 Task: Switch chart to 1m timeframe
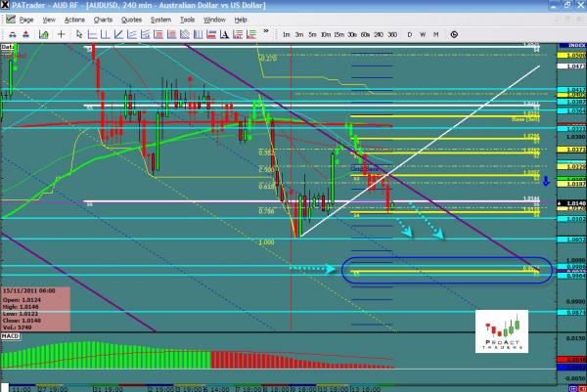(286, 34)
